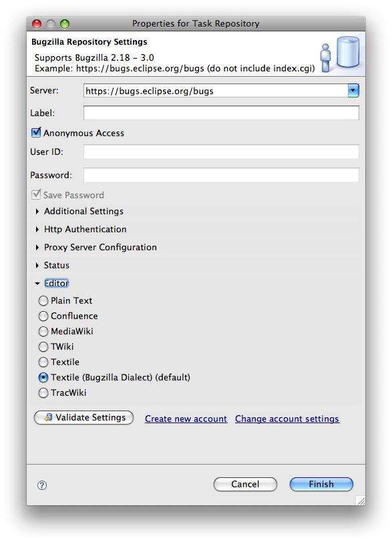
Task: Open the help question mark icon
Action: click(x=42, y=485)
